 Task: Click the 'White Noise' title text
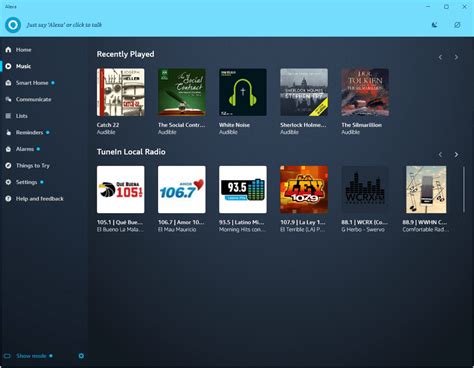pyautogui.click(x=234, y=125)
